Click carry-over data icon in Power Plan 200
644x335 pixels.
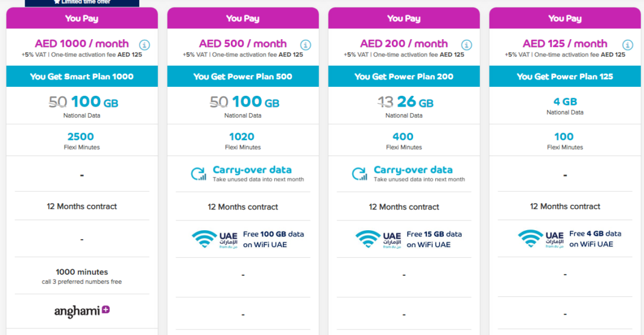click(360, 174)
